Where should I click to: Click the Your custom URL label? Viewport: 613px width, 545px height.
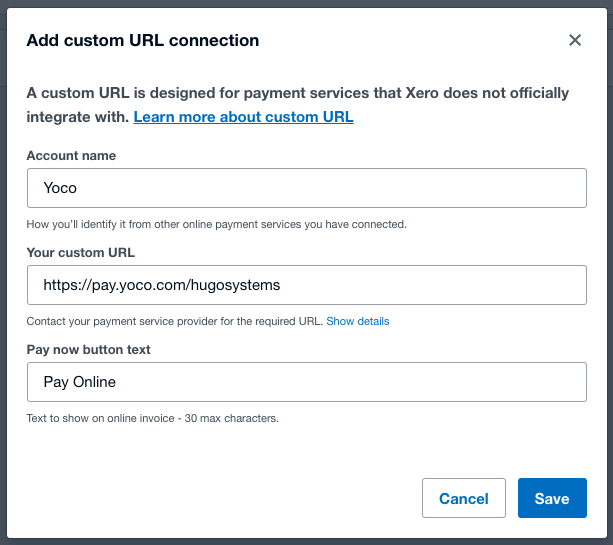(x=80, y=252)
